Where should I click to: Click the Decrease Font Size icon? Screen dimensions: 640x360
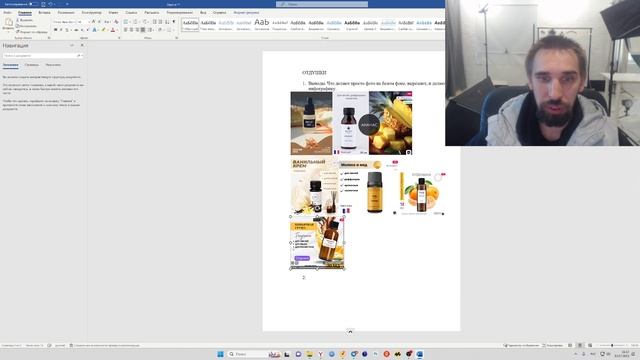click(99, 21)
